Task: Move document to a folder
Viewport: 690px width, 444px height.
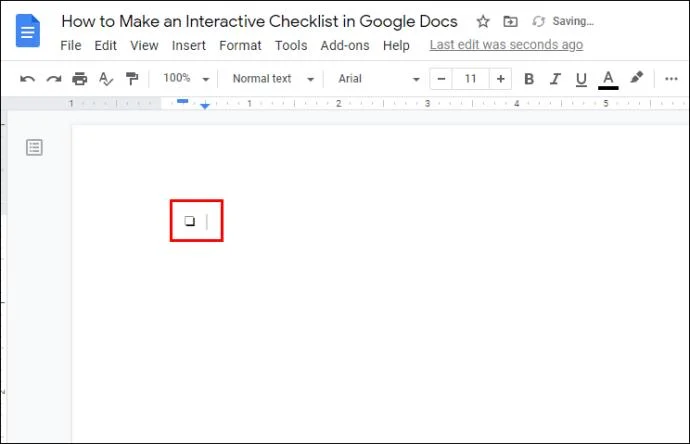Action: click(x=510, y=21)
